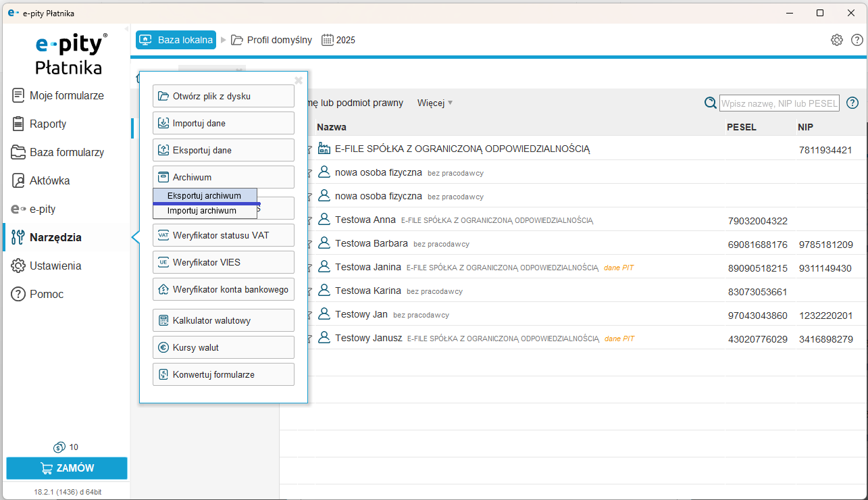Open the Baza lokalna database selector

tap(176, 40)
